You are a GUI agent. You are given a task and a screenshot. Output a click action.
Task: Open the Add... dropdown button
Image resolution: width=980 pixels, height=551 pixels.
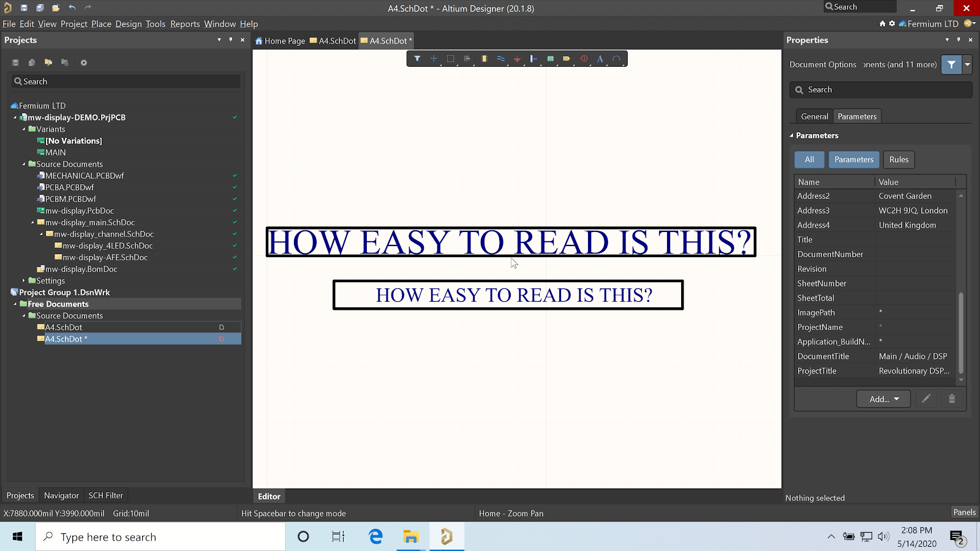(884, 399)
